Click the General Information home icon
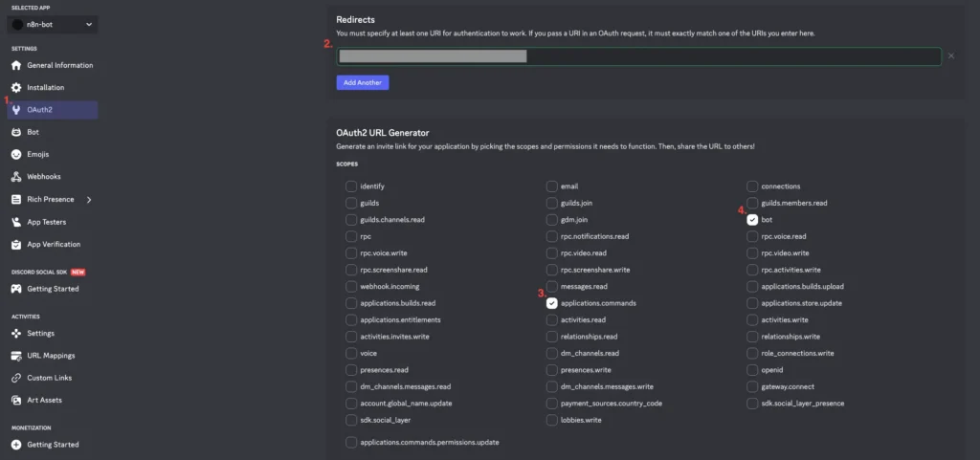The image size is (980, 460). [x=16, y=66]
